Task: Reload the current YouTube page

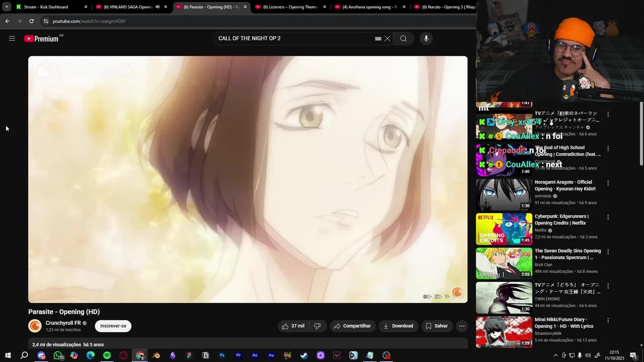Action: (x=31, y=21)
